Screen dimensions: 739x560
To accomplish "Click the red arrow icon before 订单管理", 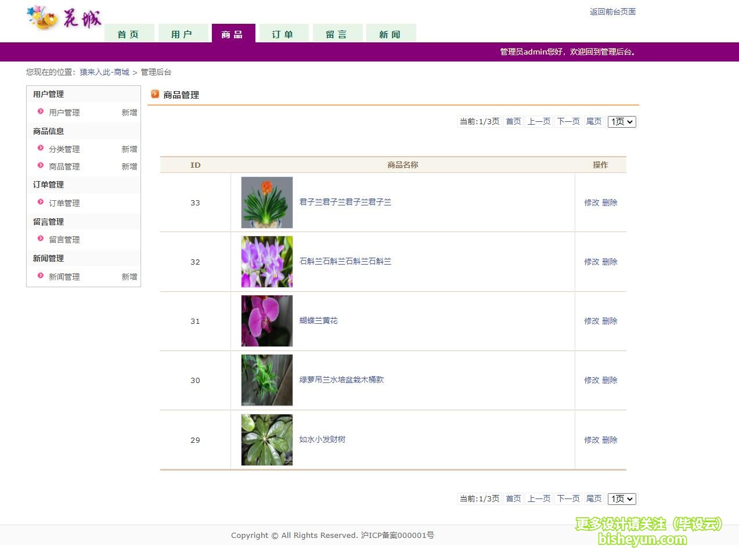I will point(41,203).
